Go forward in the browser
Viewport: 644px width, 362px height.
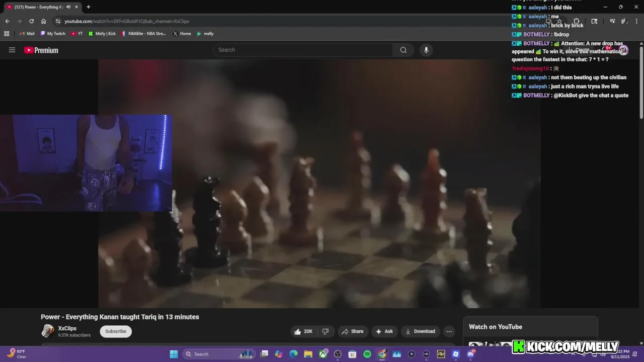point(19,21)
